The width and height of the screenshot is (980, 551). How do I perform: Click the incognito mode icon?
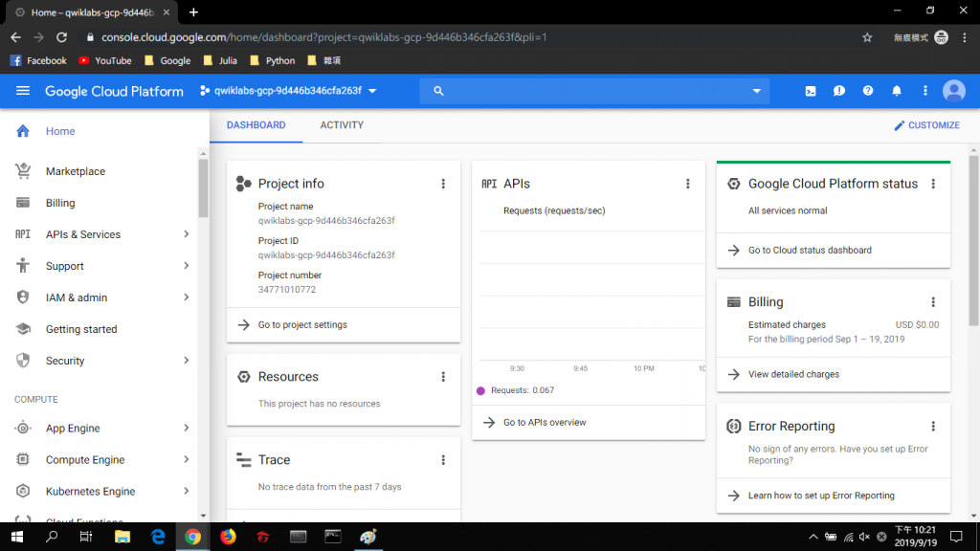pyautogui.click(x=942, y=37)
